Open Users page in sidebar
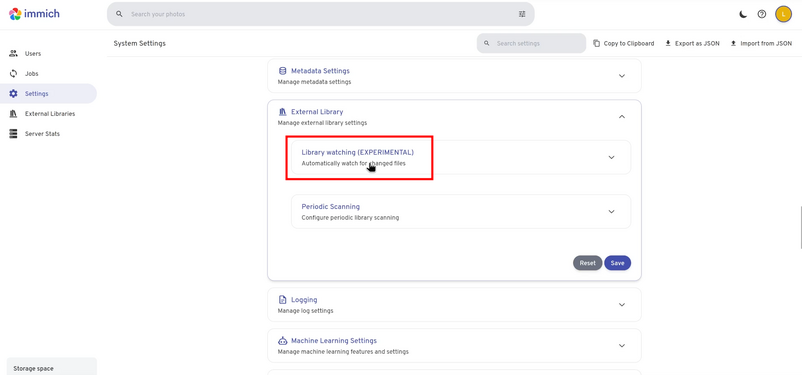802x375 pixels. [x=48, y=53]
